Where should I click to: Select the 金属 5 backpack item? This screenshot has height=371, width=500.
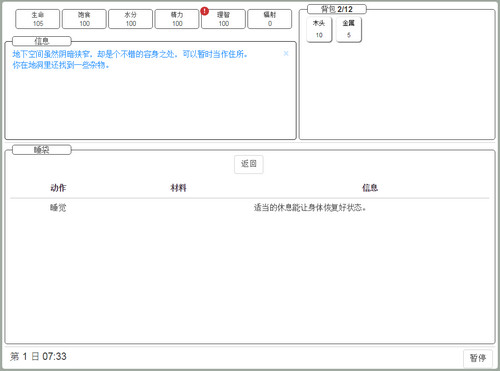click(349, 29)
